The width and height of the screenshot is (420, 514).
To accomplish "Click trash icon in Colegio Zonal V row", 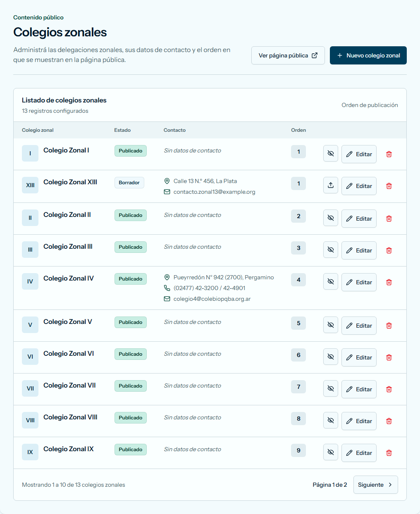I will point(389,326).
